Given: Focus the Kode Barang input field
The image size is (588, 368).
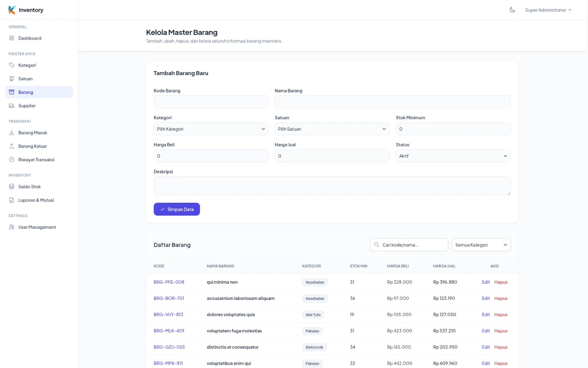Looking at the screenshot, I should tap(211, 102).
